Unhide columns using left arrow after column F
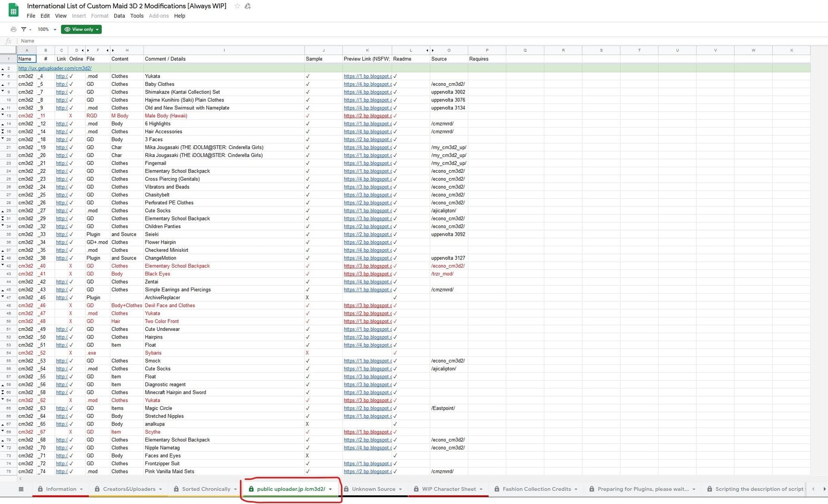The image size is (828, 504). coord(107,50)
